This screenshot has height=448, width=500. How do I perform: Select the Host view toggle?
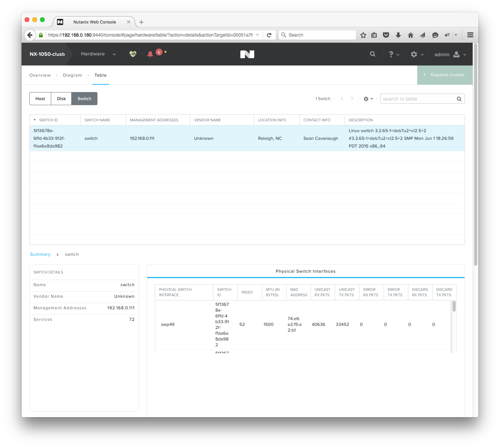(x=40, y=99)
